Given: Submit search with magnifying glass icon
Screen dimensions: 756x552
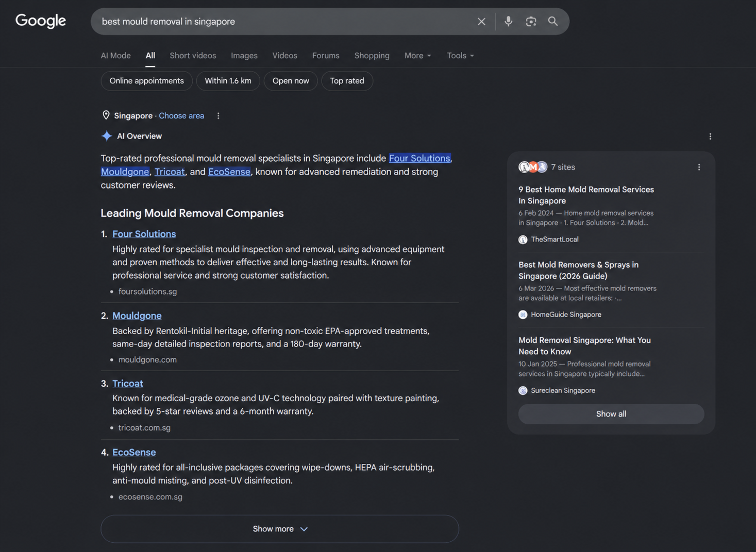Looking at the screenshot, I should [x=553, y=21].
